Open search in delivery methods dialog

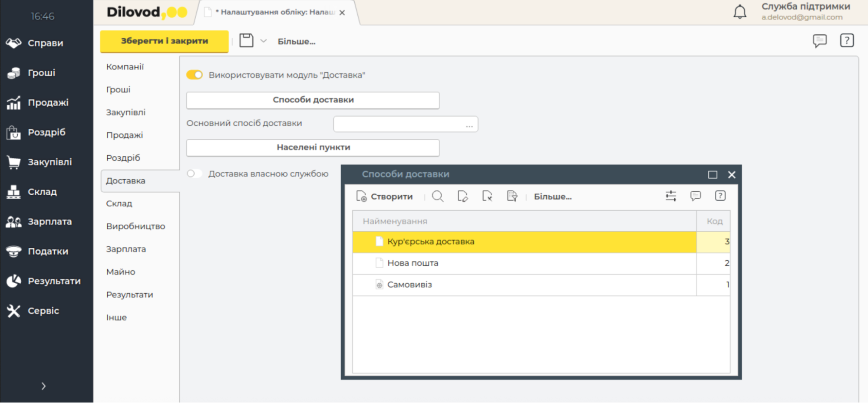(x=437, y=197)
